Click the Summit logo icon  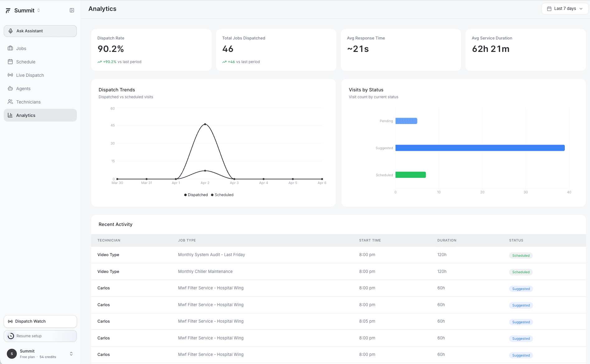pyautogui.click(x=8, y=10)
